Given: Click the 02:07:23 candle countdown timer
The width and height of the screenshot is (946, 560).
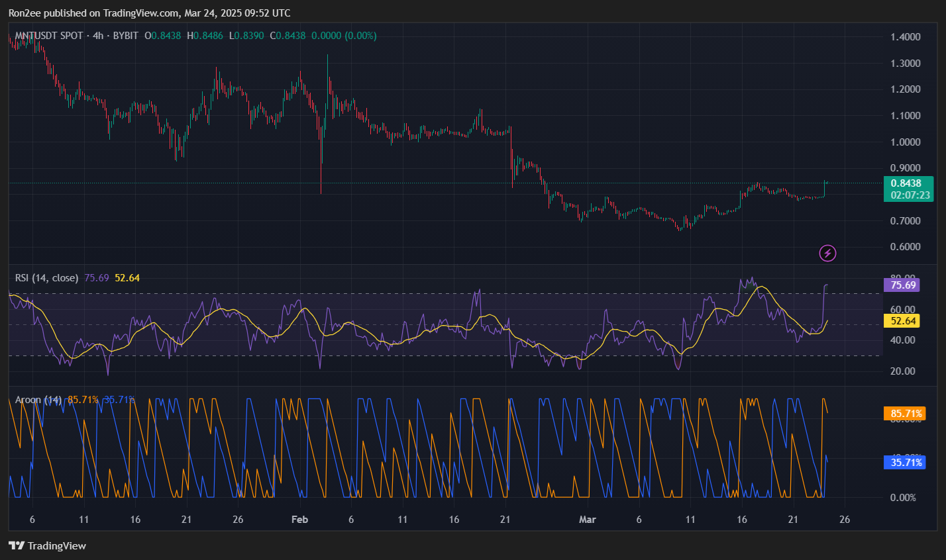Looking at the screenshot, I should [x=910, y=195].
